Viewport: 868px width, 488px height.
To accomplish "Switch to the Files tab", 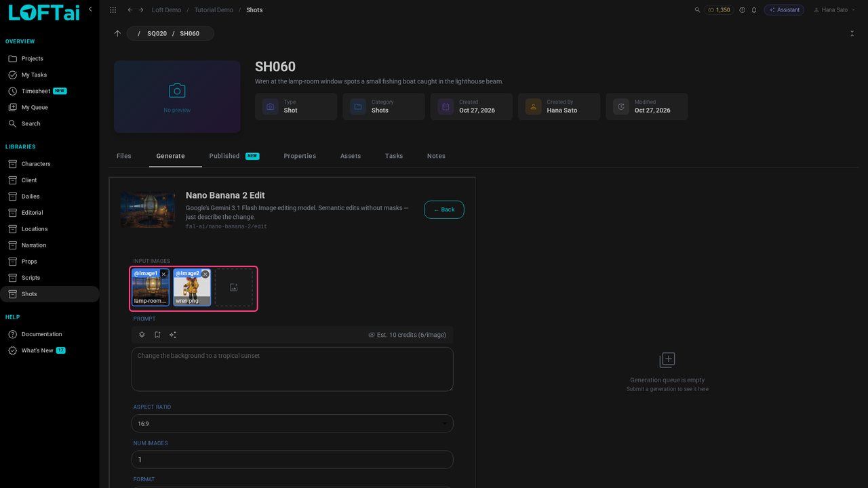I will 124,156.
